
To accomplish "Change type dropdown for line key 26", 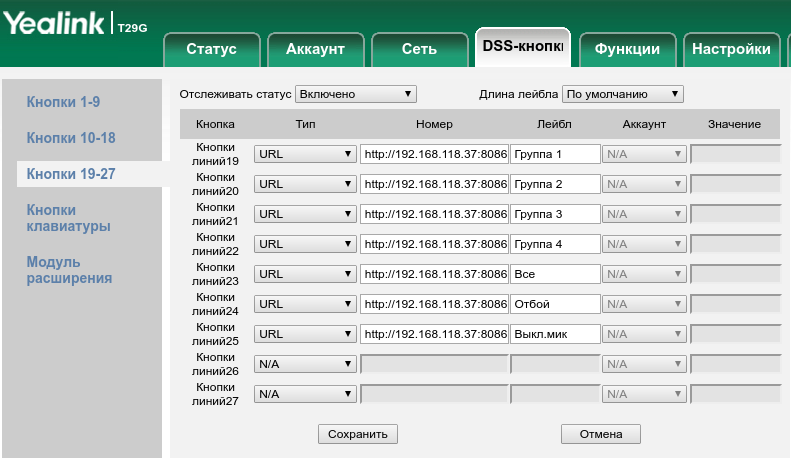I will 305,364.
